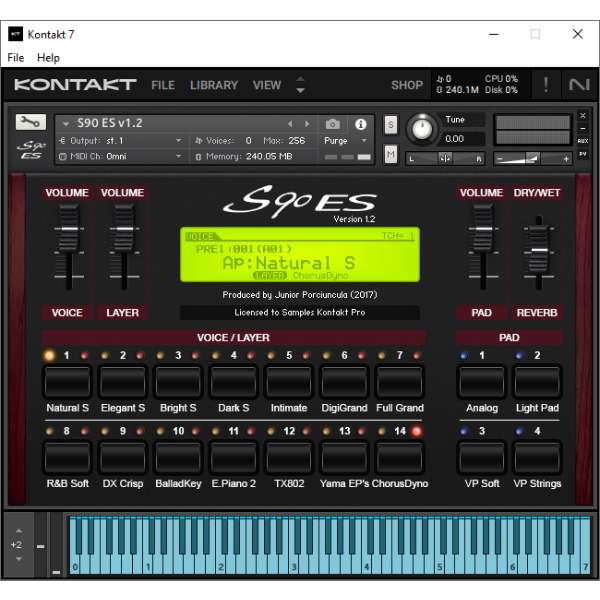Go to previous instrument arrow
600x600 pixels.
click(290, 124)
